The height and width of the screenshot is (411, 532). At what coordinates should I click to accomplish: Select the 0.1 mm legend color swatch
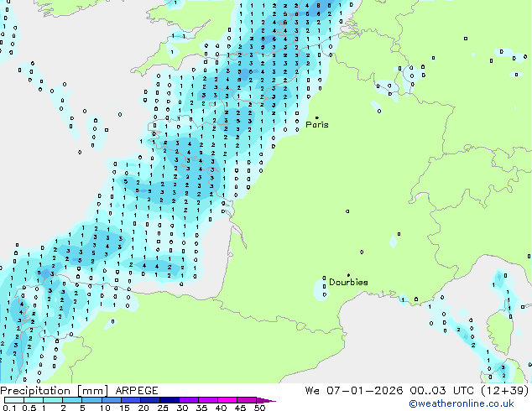pos(14,400)
